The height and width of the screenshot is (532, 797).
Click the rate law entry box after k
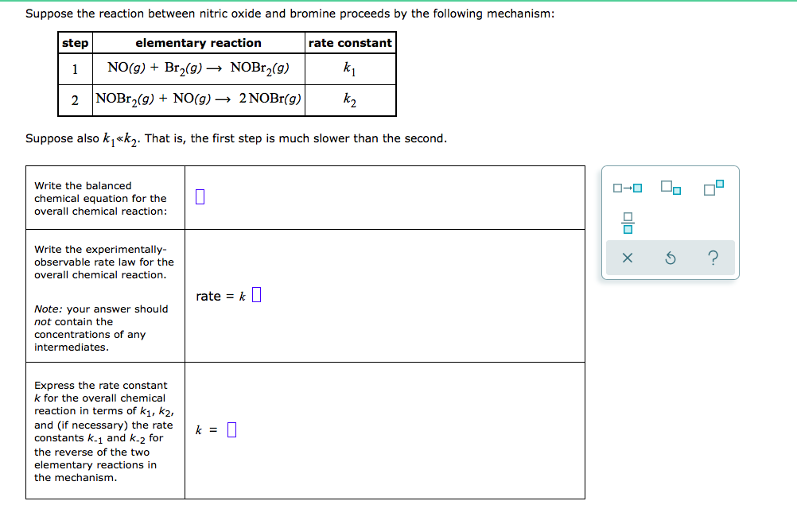coord(256,295)
